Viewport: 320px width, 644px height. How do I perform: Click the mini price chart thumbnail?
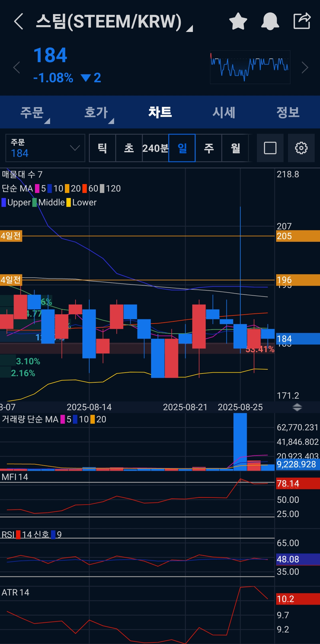[250, 67]
